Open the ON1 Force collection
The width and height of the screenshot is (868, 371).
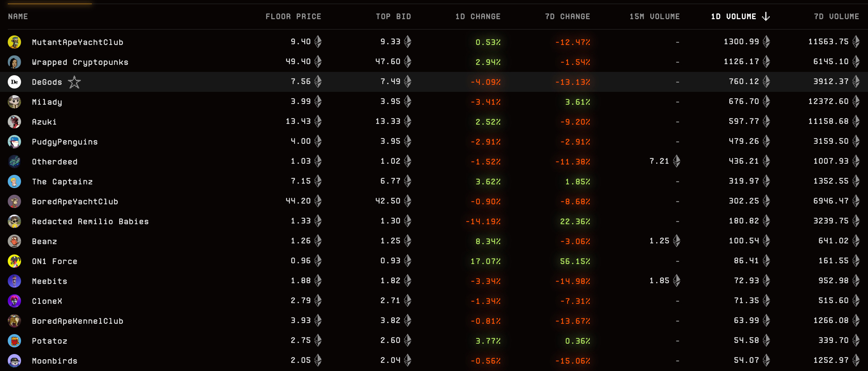(55, 261)
